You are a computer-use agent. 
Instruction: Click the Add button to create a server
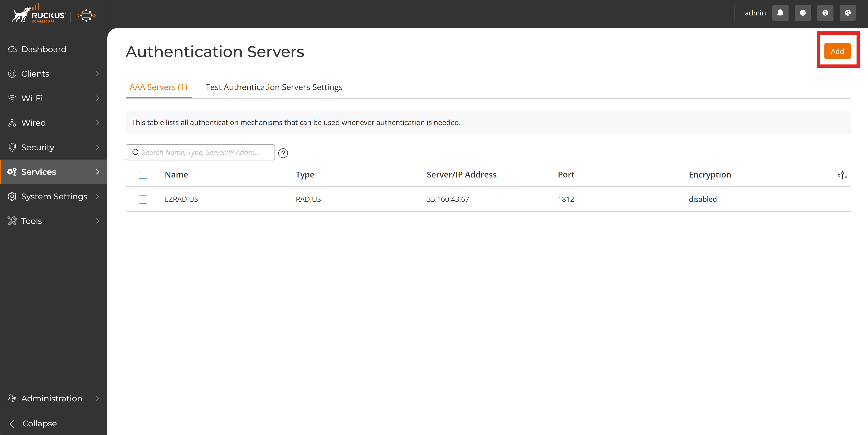tap(838, 51)
